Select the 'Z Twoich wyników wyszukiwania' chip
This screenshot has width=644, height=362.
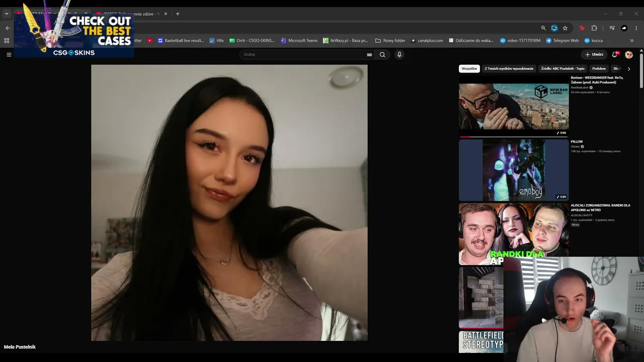coord(509,69)
